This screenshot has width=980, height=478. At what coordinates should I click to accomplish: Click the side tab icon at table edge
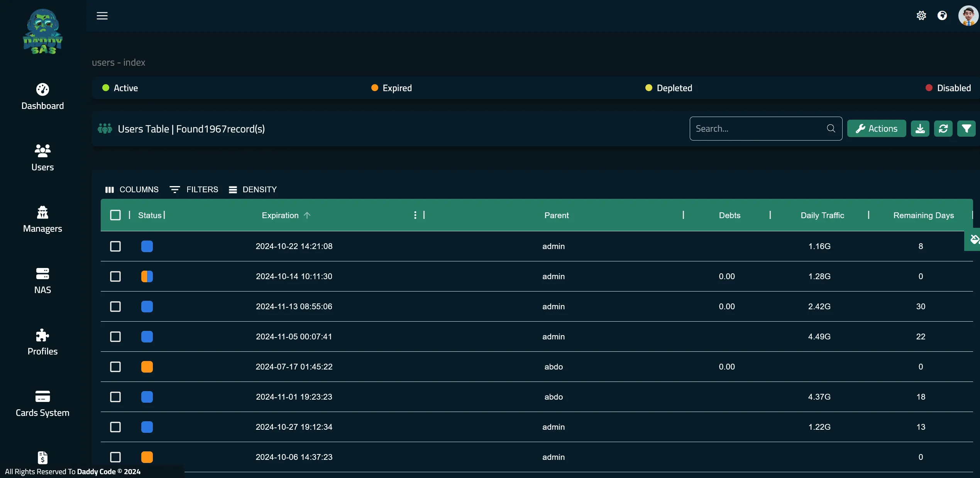pyautogui.click(x=973, y=240)
